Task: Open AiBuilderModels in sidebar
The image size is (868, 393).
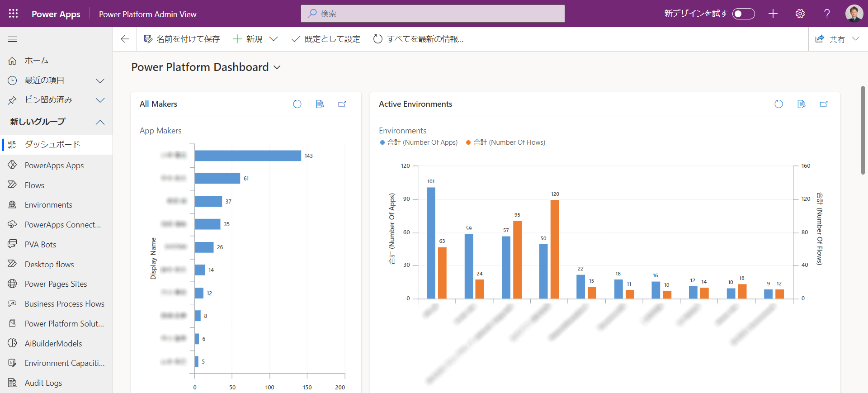Action: pos(56,344)
